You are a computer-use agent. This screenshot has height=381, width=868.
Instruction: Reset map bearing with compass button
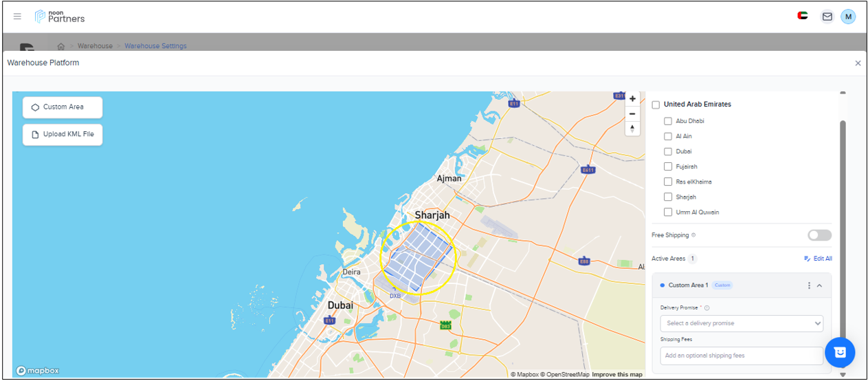click(632, 129)
